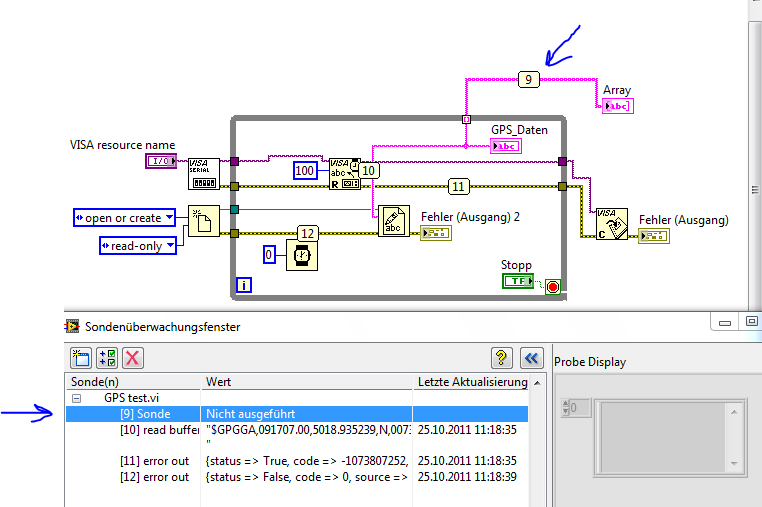Click the status True error value
762x507 pixels.
tap(307, 461)
